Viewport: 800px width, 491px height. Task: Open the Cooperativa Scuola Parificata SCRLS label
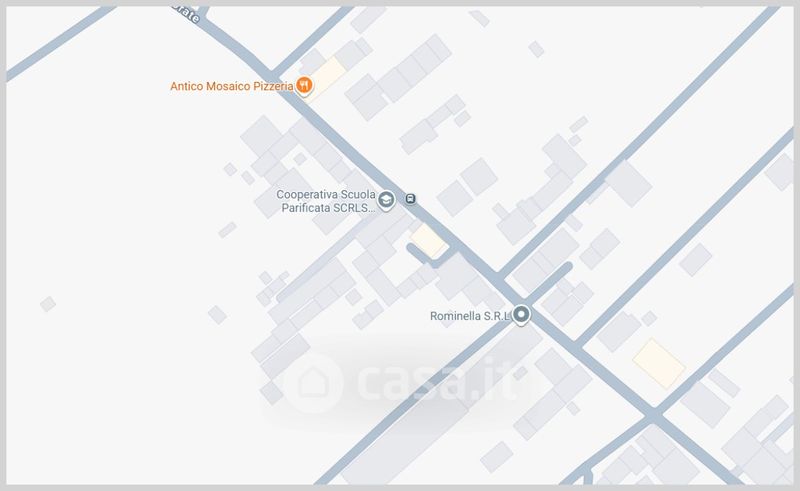click(x=326, y=201)
